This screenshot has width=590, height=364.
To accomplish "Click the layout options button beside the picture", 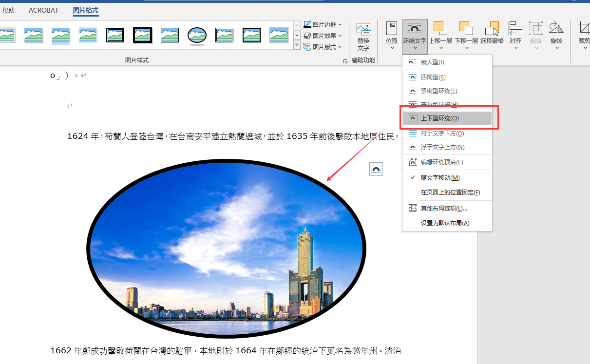I will point(376,169).
